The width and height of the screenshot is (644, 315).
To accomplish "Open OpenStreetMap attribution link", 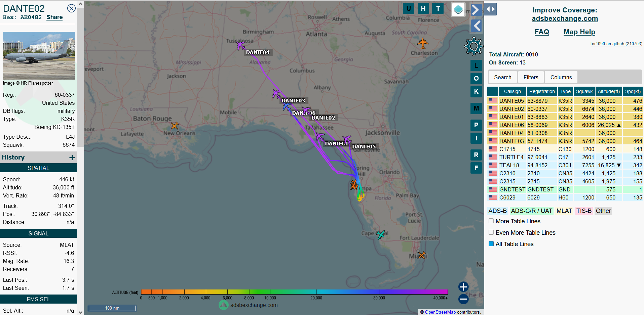I will point(440,312).
